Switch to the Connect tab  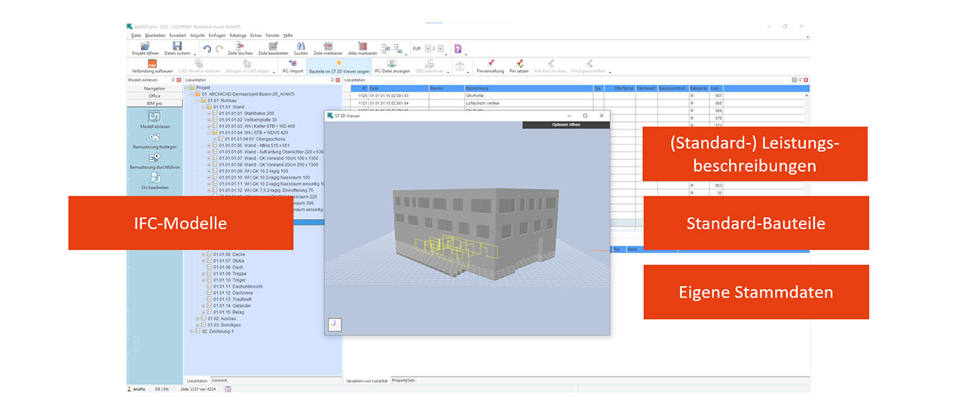tap(219, 380)
